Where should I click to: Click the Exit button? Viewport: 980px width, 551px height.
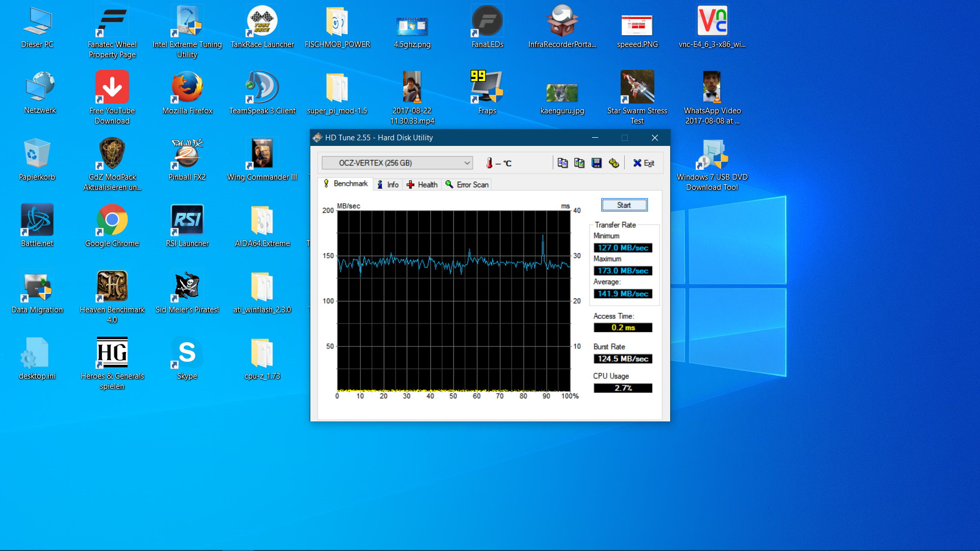click(644, 163)
